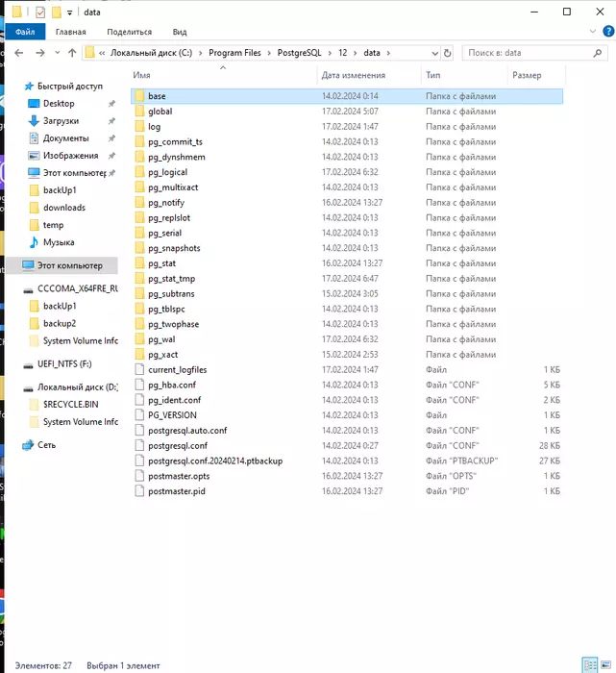Open Документы in quick access
The height and width of the screenshot is (673, 616).
point(65,138)
